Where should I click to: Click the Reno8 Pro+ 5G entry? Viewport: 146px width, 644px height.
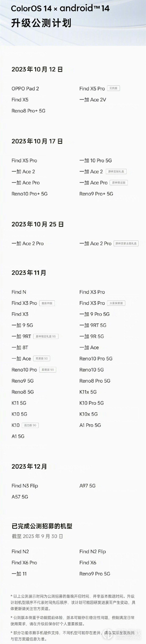[28, 111]
